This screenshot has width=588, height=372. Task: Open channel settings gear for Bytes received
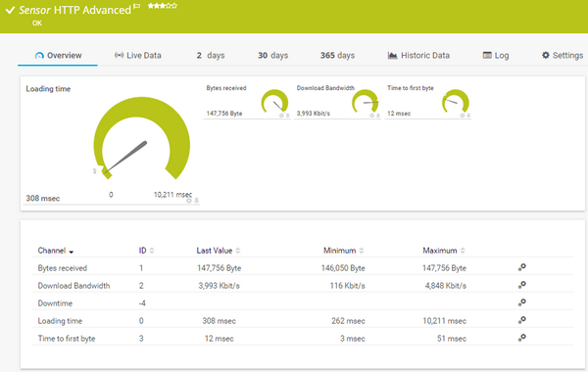click(x=522, y=267)
